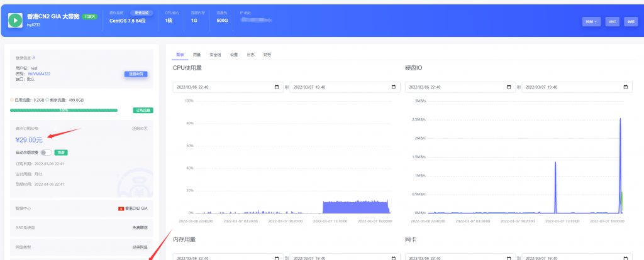Click the CPU使用量 chart heading
This screenshot has width=644, height=260.
click(187, 68)
